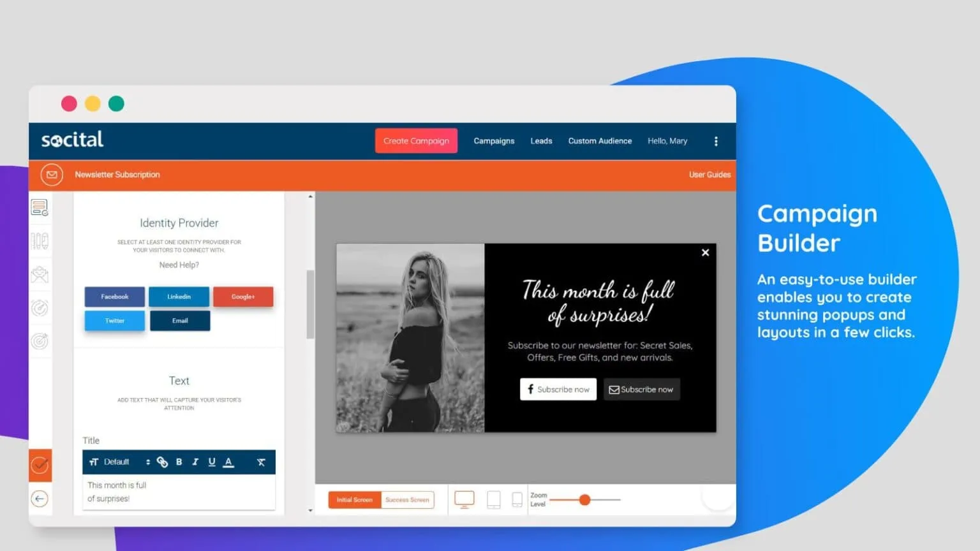Click the Need Help? link

(179, 265)
